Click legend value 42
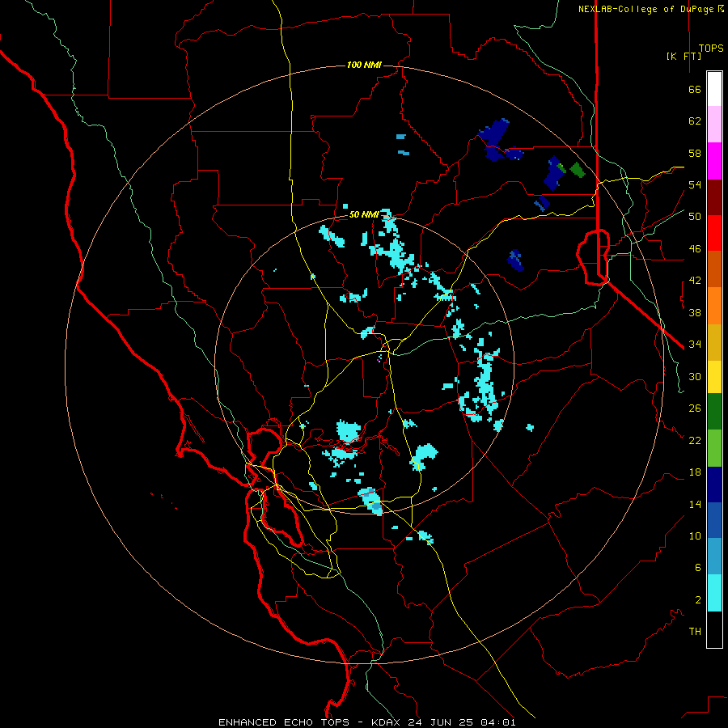The image size is (728, 728). click(x=695, y=281)
